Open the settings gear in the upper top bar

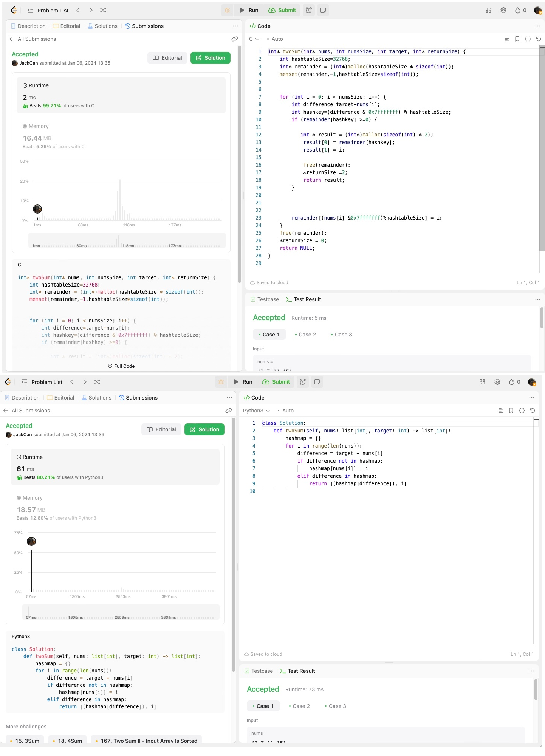[x=503, y=10]
